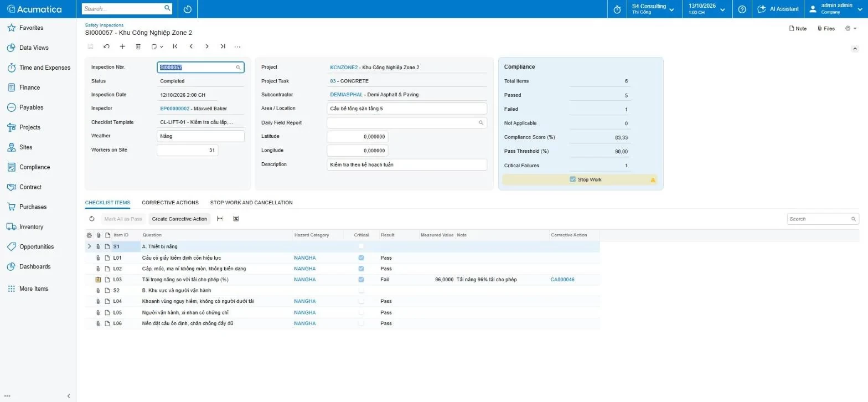Switch to Corrective Actions tab
Screen dimensions: 868x402
click(x=170, y=203)
